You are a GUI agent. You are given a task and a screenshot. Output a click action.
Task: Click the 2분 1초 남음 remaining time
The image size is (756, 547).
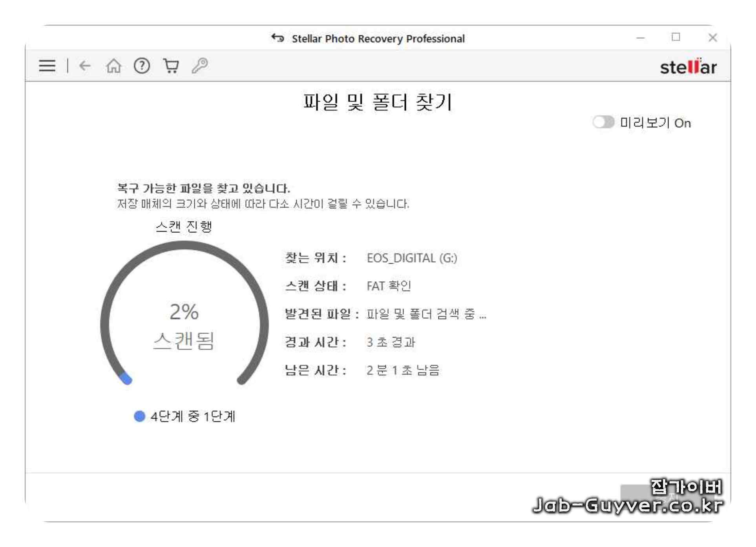(x=403, y=370)
